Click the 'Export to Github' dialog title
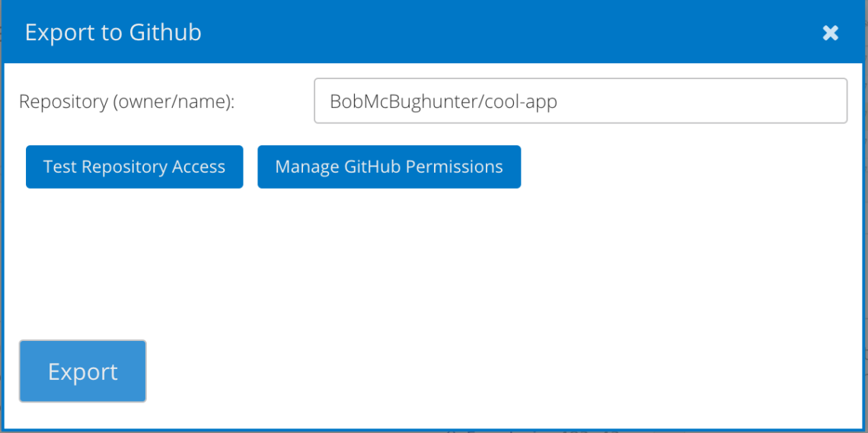Image resolution: width=868 pixels, height=433 pixels. coord(113,33)
